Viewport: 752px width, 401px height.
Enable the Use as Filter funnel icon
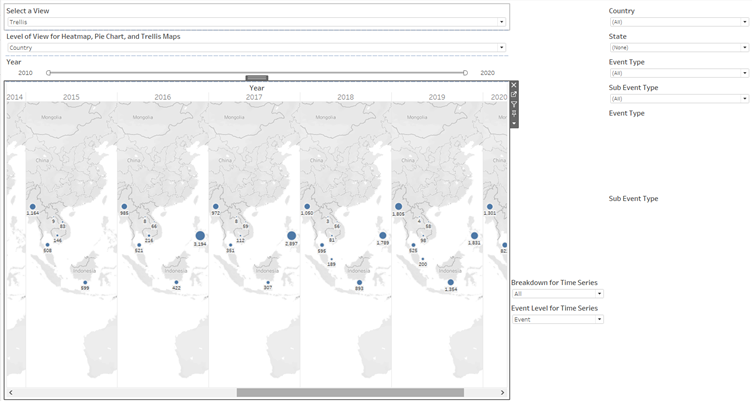(x=514, y=104)
